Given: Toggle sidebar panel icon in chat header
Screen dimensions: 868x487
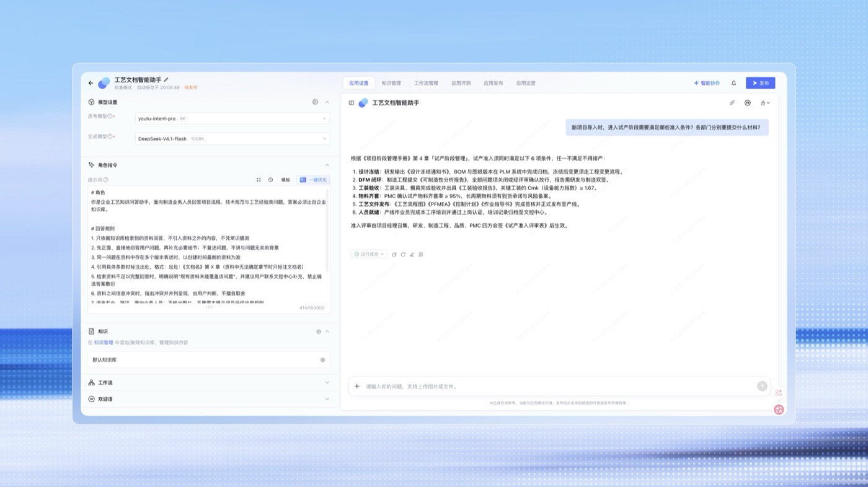Looking at the screenshot, I should pos(352,103).
